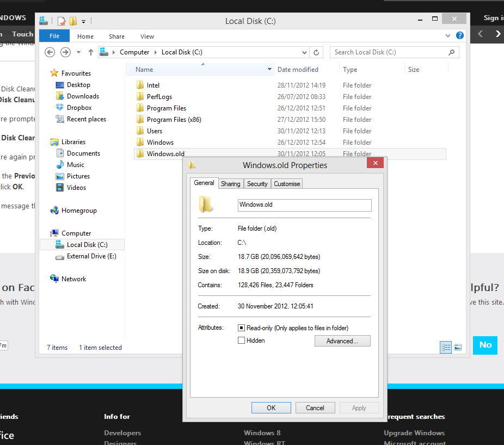Switch to the Customise tab in Properties
The width and height of the screenshot is (504, 445).
(x=287, y=184)
